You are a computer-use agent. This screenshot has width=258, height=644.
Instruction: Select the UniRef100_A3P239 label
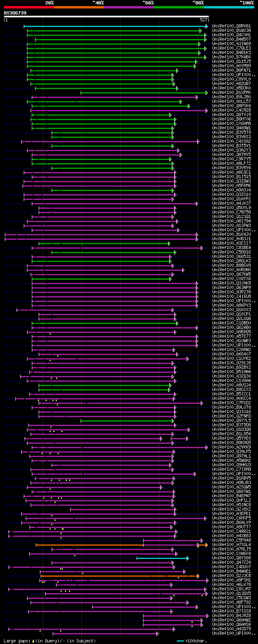pos(231,292)
